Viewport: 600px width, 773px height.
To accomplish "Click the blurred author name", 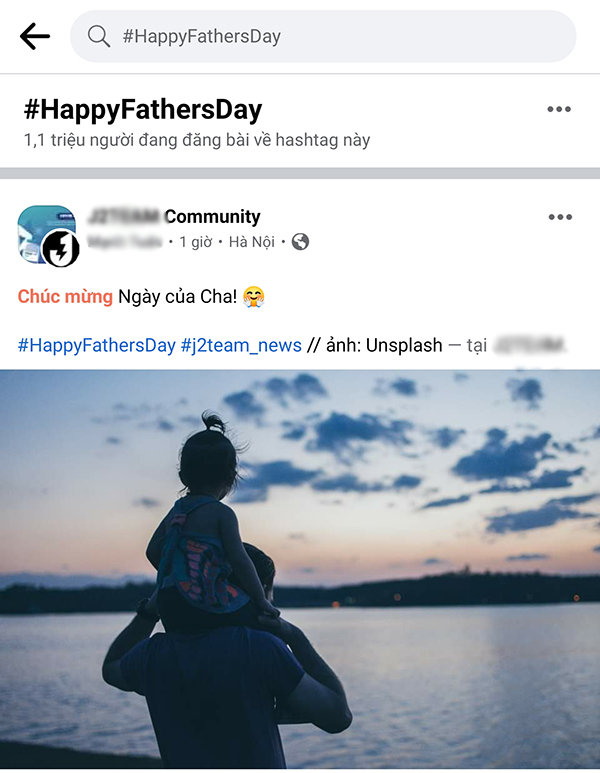I will pos(124,242).
